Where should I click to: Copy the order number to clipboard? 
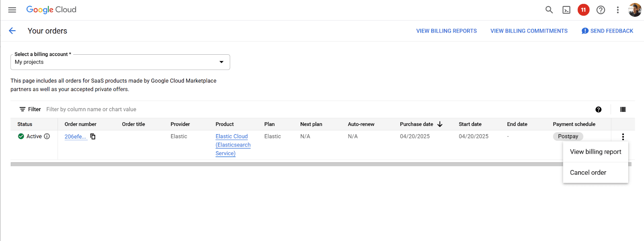(x=93, y=136)
